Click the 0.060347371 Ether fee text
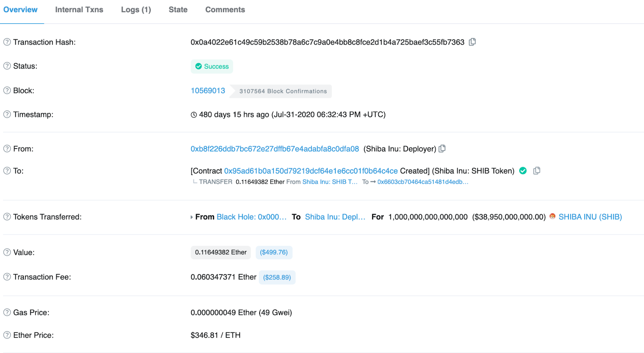This screenshot has height=353, width=644. (223, 277)
